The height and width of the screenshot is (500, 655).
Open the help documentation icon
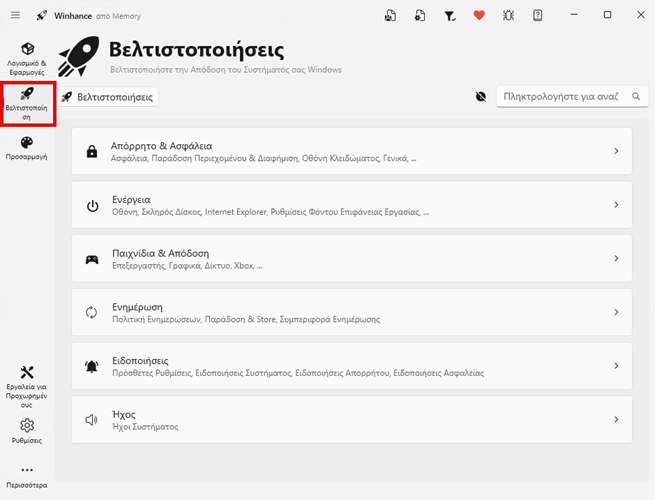pyautogui.click(x=538, y=16)
